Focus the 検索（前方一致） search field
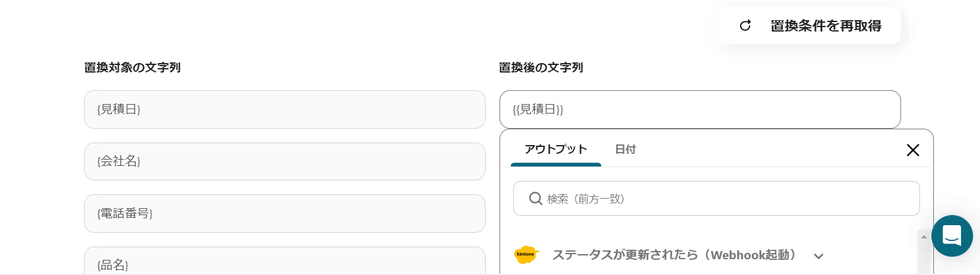Image resolution: width=980 pixels, height=275 pixels. click(726, 199)
